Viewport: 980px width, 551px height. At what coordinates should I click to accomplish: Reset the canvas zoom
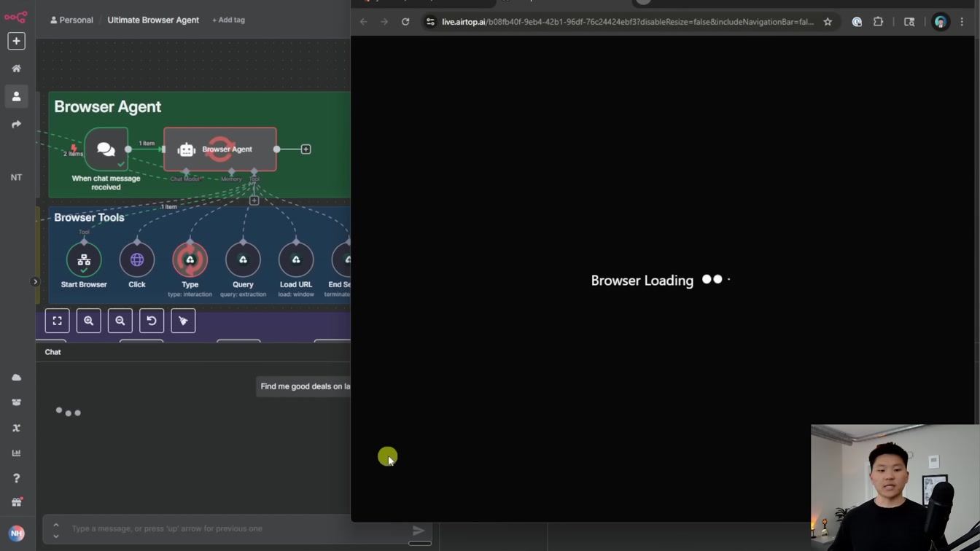[x=152, y=321]
